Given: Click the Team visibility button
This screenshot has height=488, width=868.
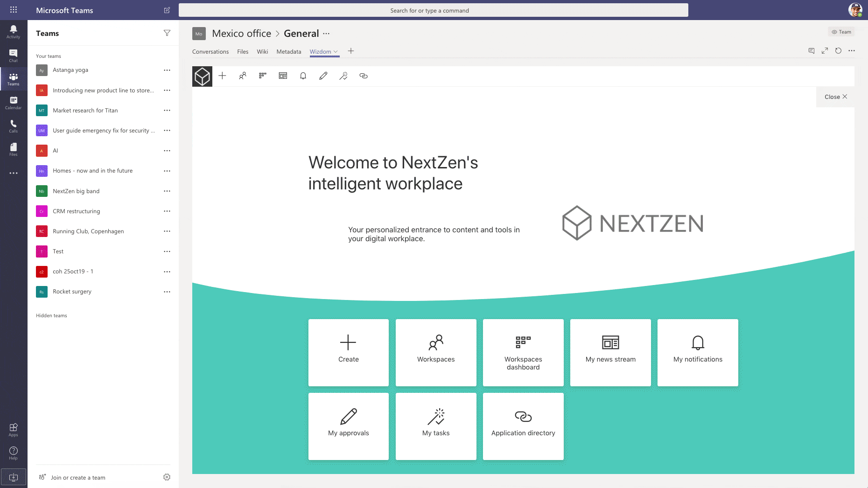Looking at the screenshot, I should [x=841, y=32].
